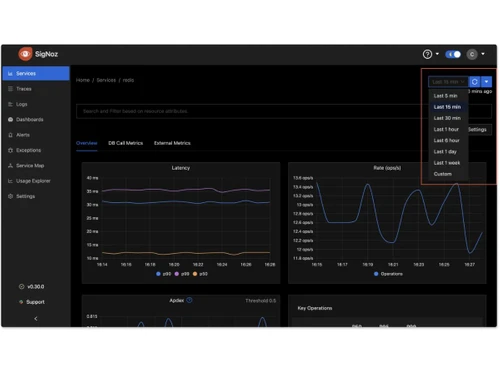Open the Support link
The width and height of the screenshot is (500, 375).
[x=35, y=302]
